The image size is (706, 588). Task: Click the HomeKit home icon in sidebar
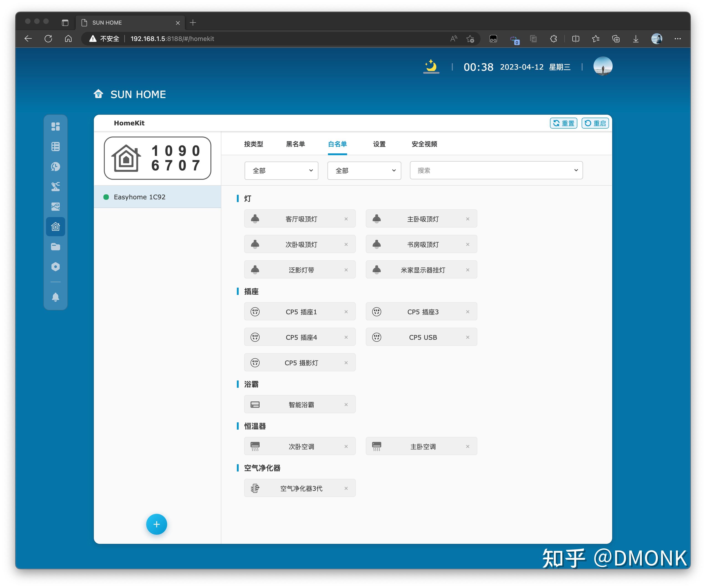click(56, 226)
